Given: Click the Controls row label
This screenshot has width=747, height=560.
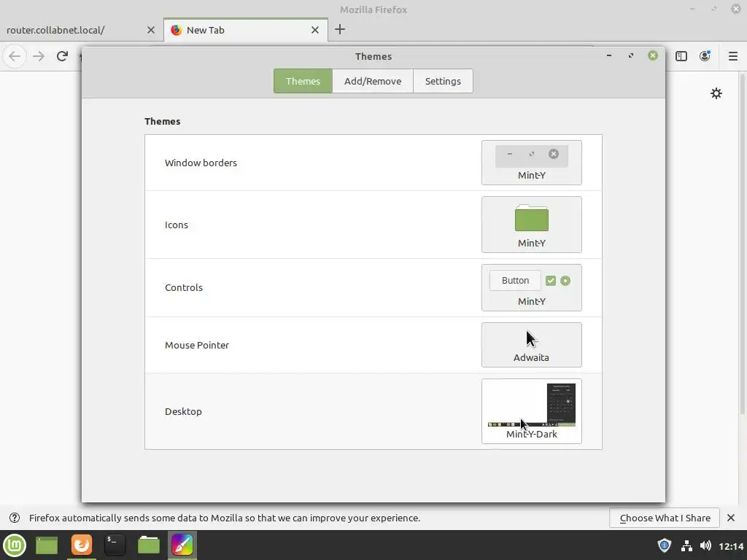Looking at the screenshot, I should 183,287.
